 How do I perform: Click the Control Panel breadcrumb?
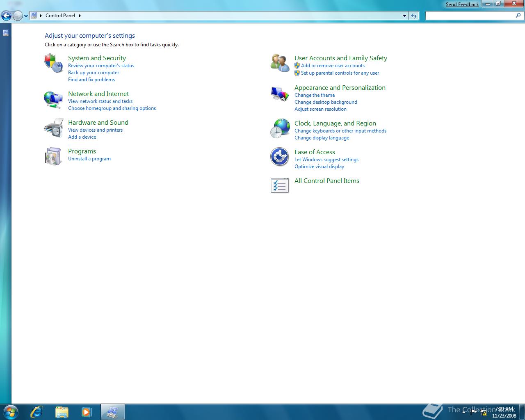tap(60, 16)
